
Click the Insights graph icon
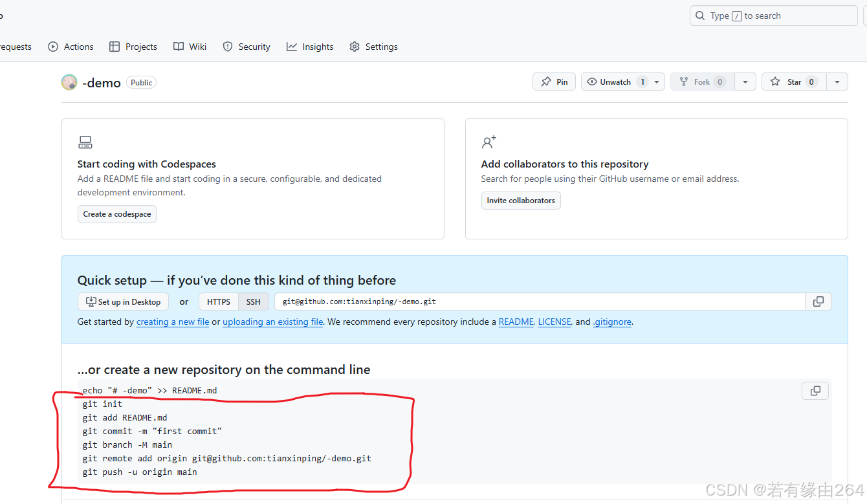tap(292, 47)
